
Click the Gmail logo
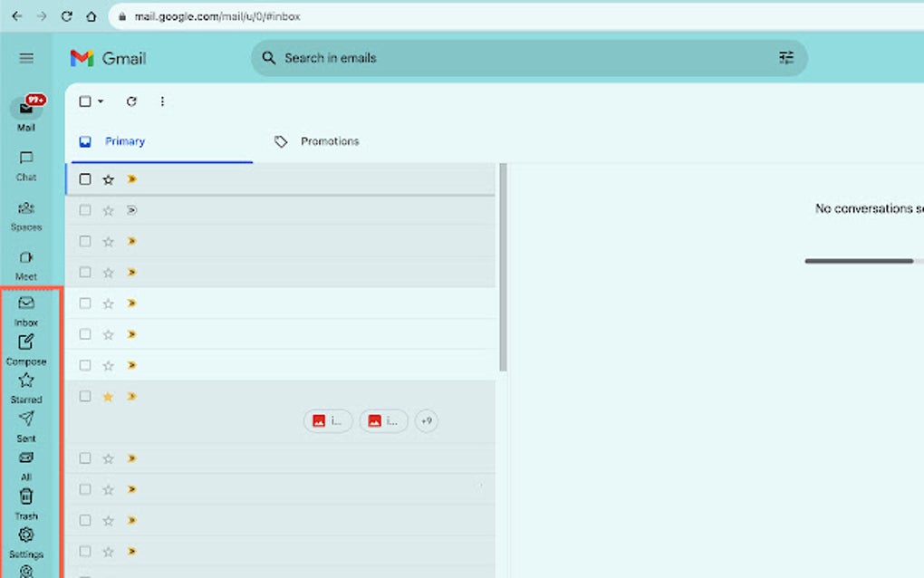[109, 57]
